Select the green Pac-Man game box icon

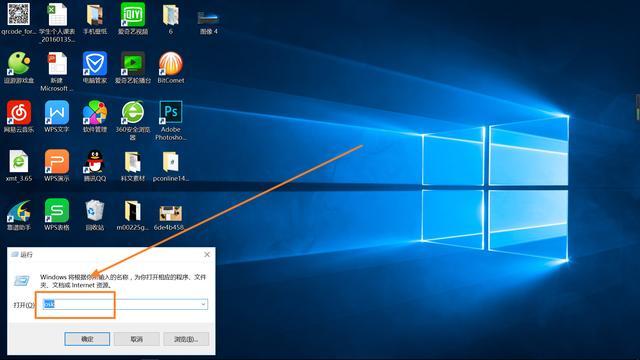coord(19,63)
